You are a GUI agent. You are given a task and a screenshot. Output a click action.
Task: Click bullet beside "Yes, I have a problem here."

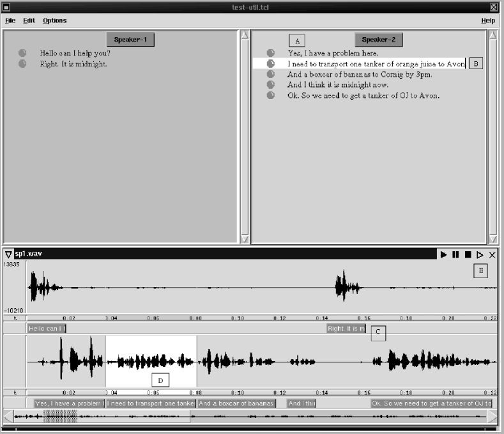coord(271,53)
